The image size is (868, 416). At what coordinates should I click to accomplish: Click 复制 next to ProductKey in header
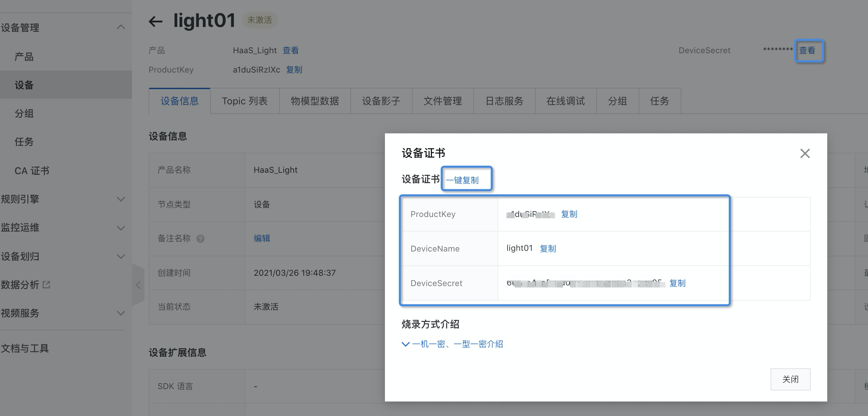point(294,70)
